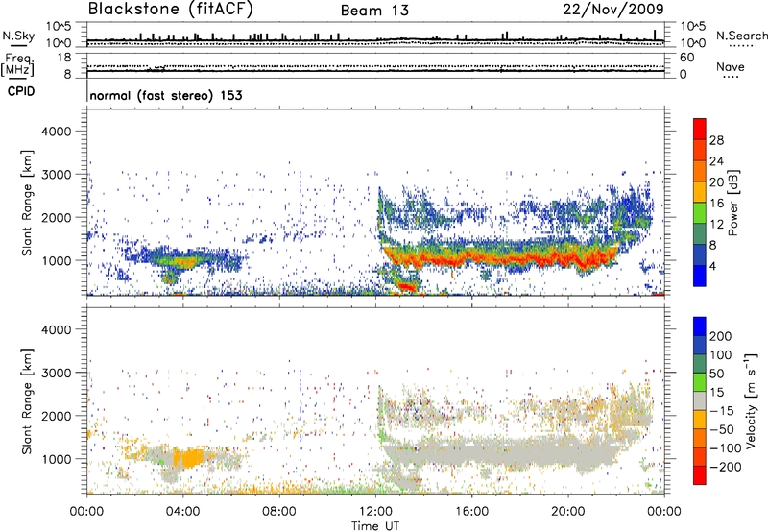768x532 pixels.
Task: Click the "20" tick on Power colorbar
Action: (x=716, y=182)
